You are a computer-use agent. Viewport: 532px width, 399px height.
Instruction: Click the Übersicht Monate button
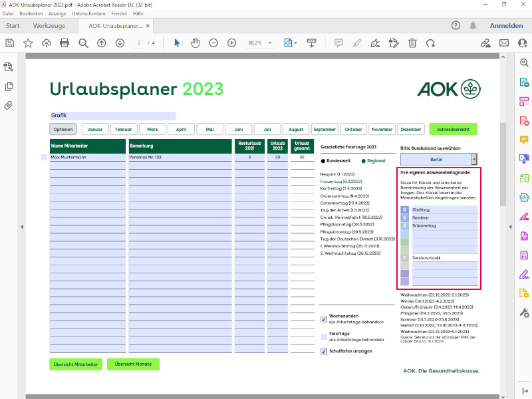coord(133,364)
